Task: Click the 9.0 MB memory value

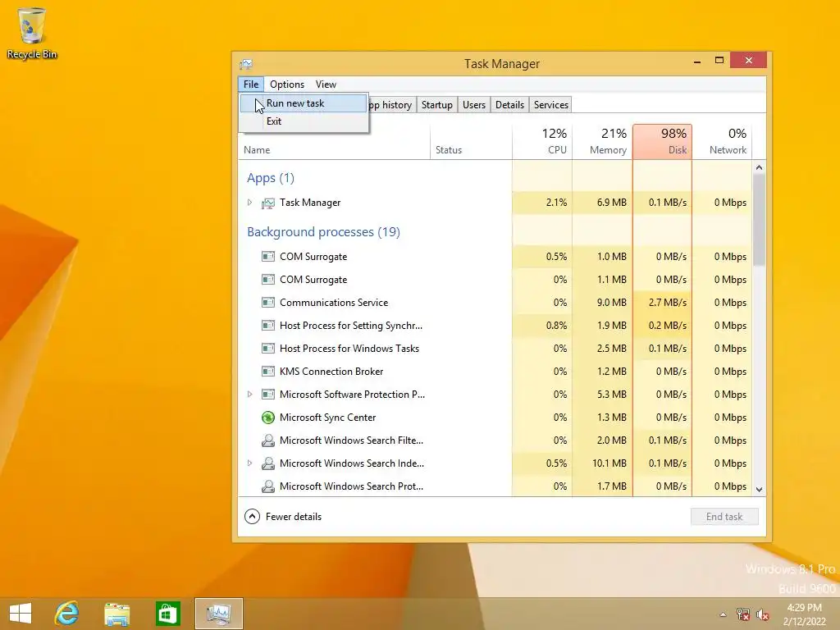Action: [x=611, y=303]
